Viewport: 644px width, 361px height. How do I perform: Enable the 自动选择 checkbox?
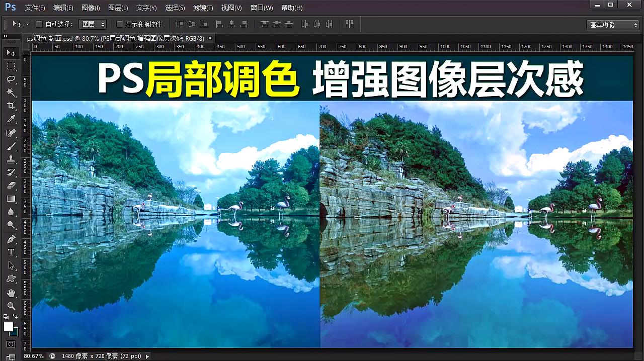coord(39,24)
